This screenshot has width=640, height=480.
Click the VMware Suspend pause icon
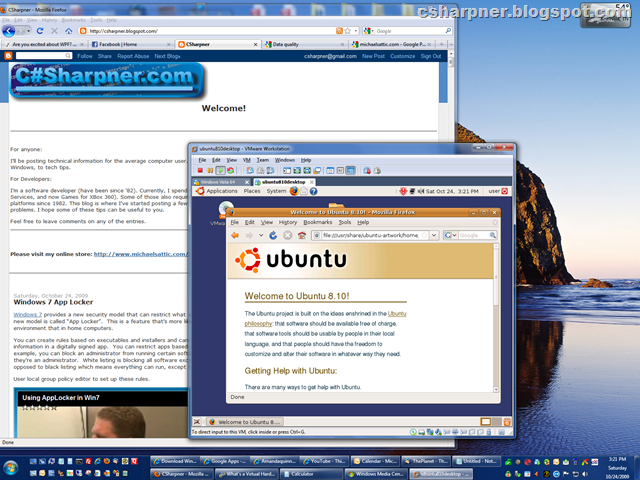(210, 171)
